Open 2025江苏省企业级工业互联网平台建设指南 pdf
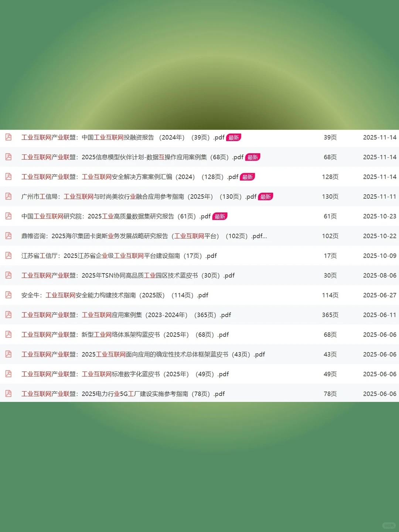This screenshot has width=399, height=532. point(119,256)
